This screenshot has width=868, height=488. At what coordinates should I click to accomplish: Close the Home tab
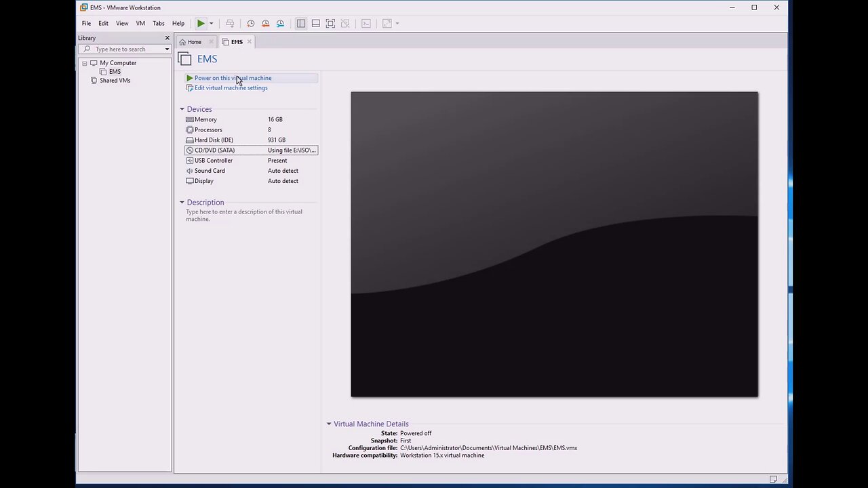click(211, 42)
